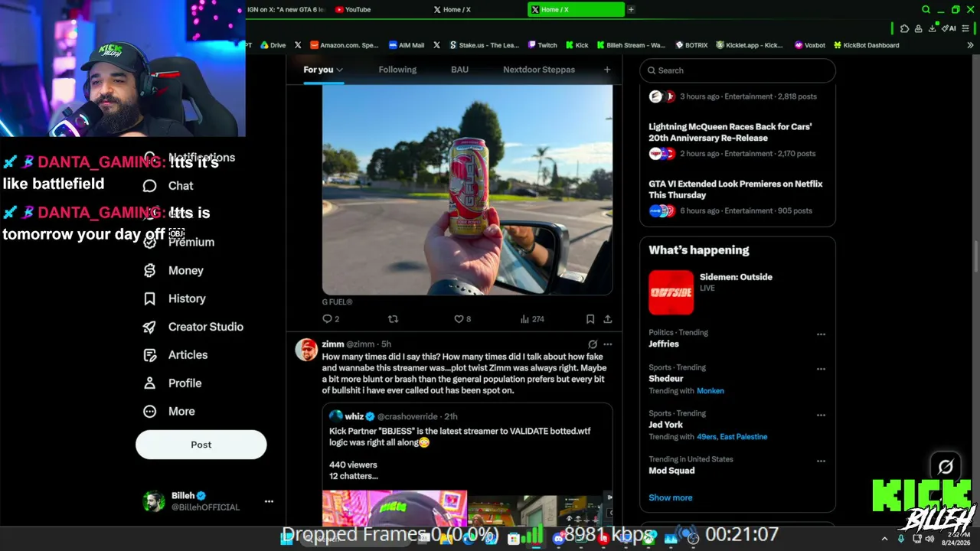Open the G FUEL can photo
The image size is (980, 551).
point(467,190)
